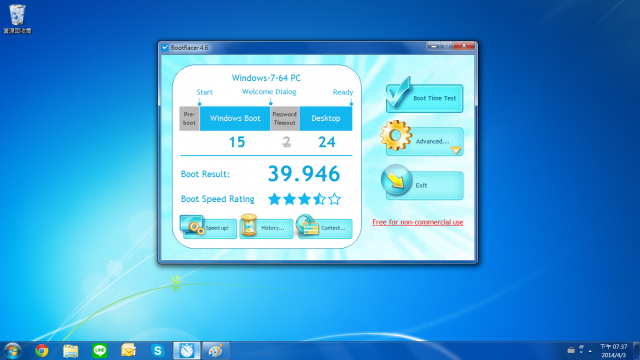The height and width of the screenshot is (360, 640).
Task: Open the Windows Start menu
Action: (x=12, y=351)
